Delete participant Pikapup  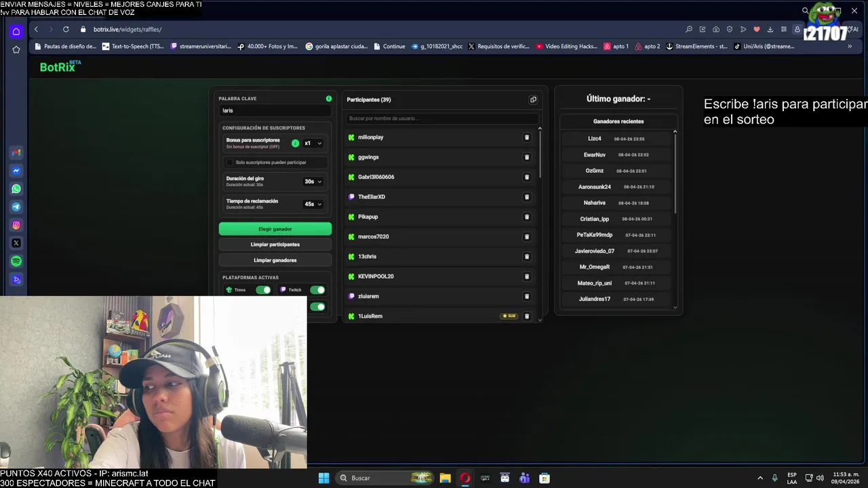(x=527, y=217)
